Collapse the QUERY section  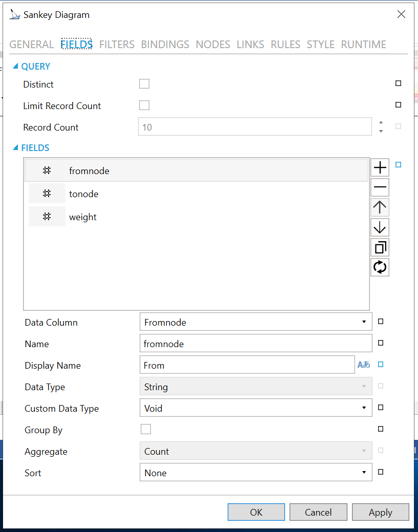coord(16,66)
